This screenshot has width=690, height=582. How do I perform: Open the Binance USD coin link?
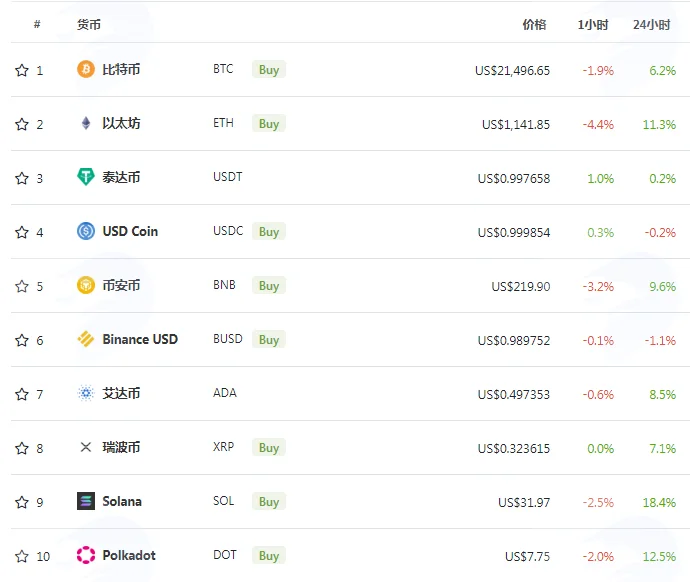click(140, 339)
